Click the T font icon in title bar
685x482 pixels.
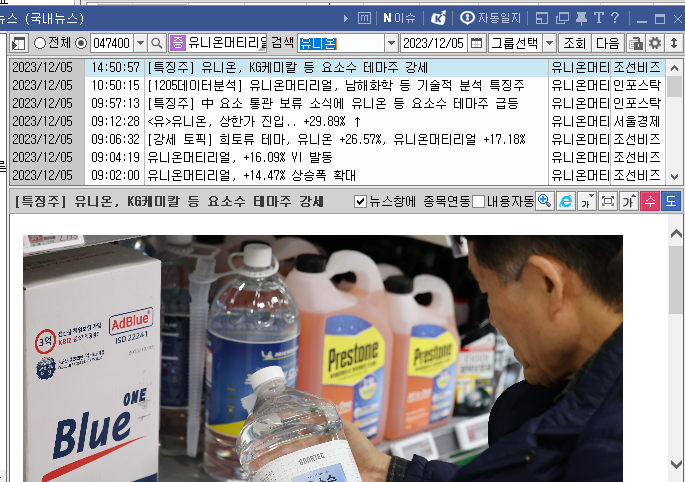pos(599,18)
